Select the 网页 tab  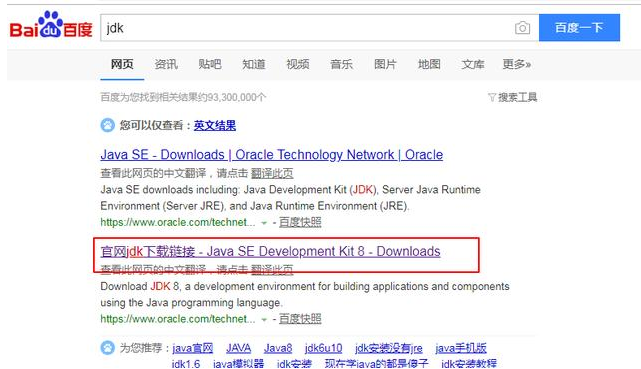coord(122,64)
